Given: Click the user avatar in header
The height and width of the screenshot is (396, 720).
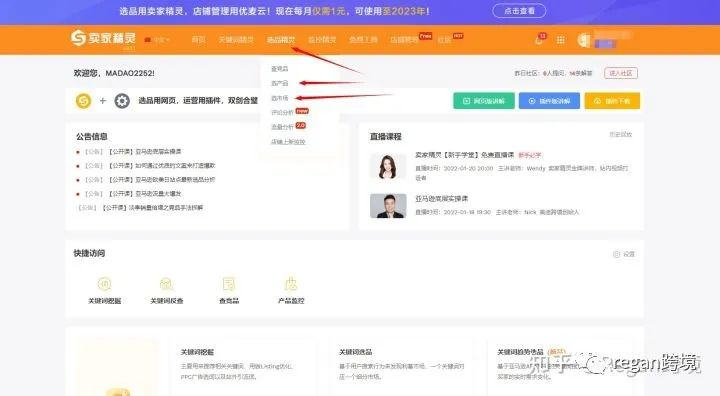Looking at the screenshot, I should (584, 40).
